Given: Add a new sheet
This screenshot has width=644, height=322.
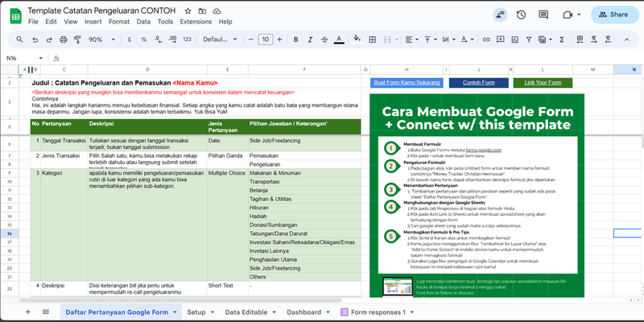Looking at the screenshot, I should point(28,312).
